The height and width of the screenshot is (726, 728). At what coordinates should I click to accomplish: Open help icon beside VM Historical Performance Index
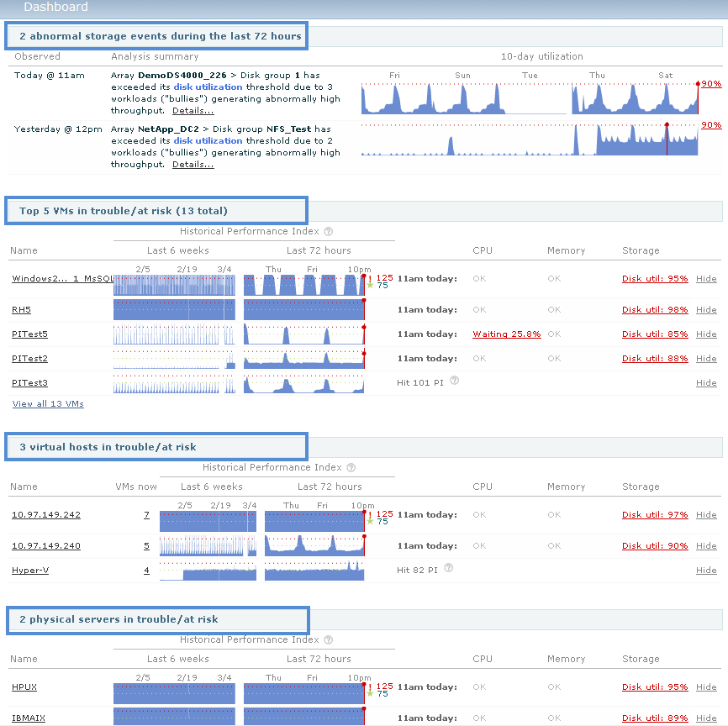pyautogui.click(x=328, y=231)
